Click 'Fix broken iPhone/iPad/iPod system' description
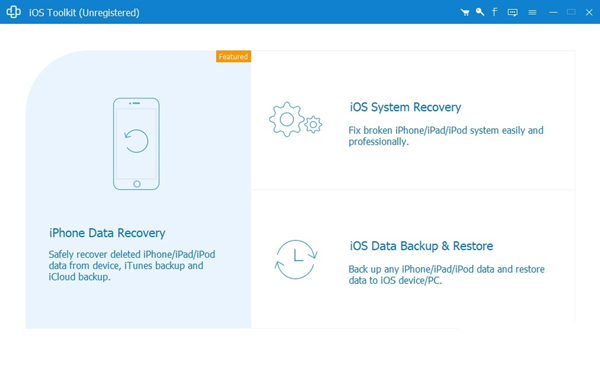Image resolution: width=600 pixels, height=374 pixels. point(446,136)
